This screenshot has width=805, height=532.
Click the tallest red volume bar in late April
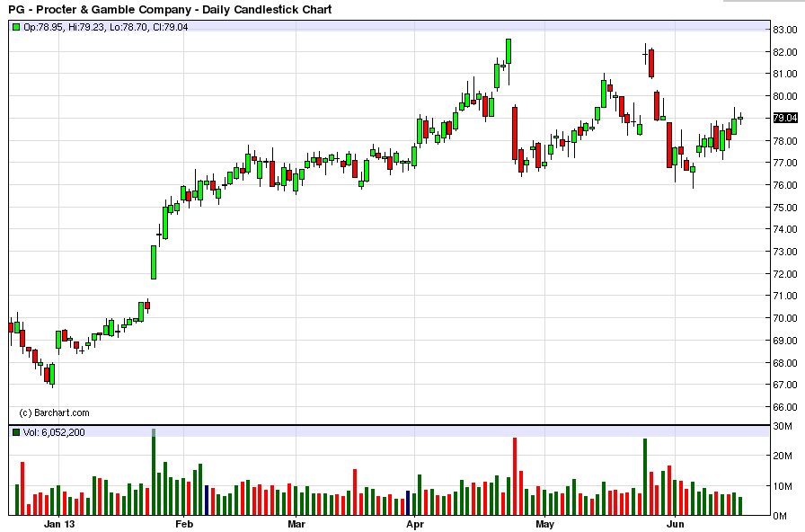(x=515, y=476)
